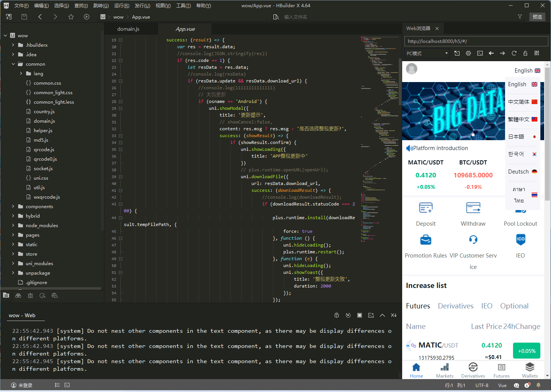Toggle browser devtools console icon

(x=480, y=53)
